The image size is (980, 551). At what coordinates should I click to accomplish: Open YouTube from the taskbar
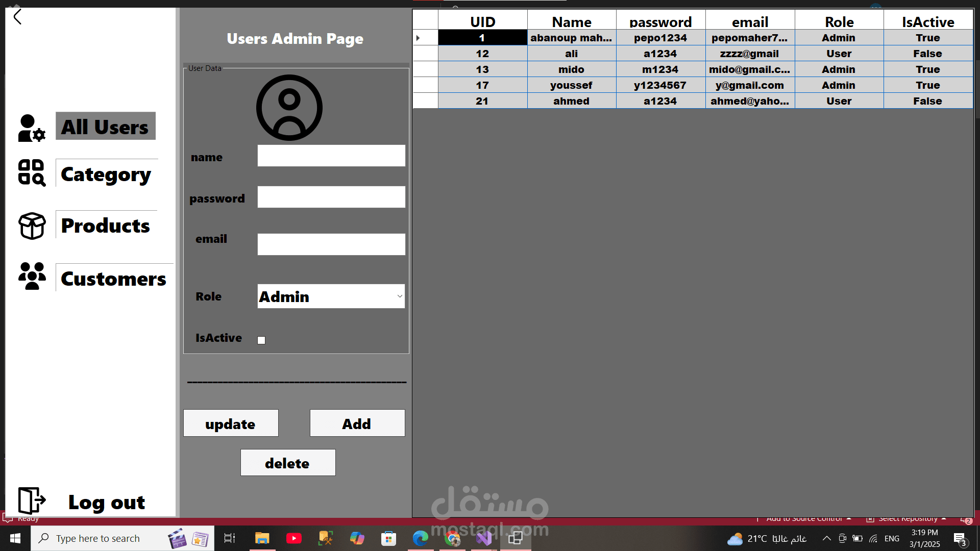pyautogui.click(x=294, y=538)
